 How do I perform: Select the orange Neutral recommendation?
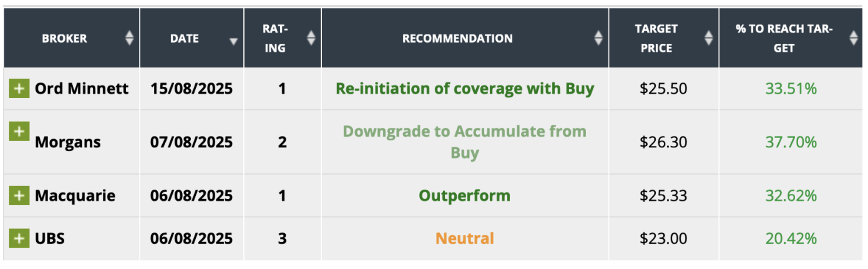(x=465, y=238)
